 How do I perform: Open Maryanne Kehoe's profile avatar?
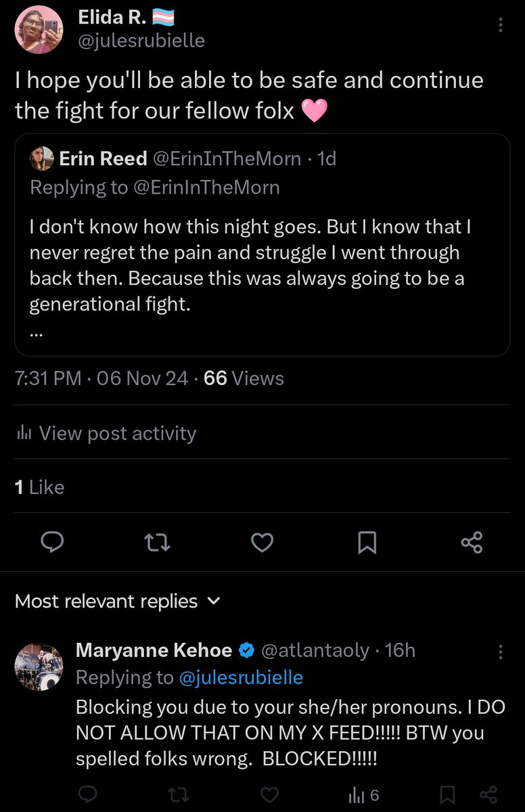pyautogui.click(x=39, y=667)
